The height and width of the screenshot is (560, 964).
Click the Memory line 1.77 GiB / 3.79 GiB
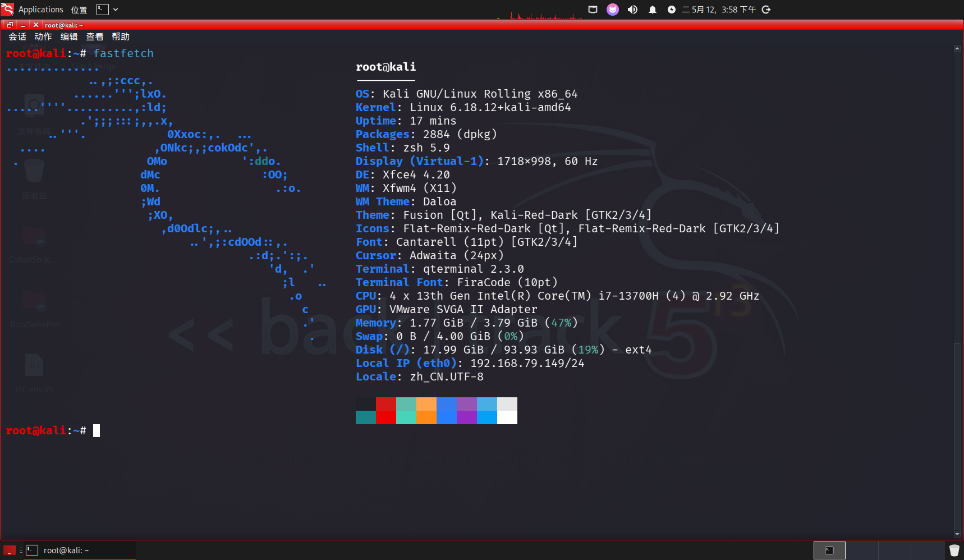(x=467, y=323)
